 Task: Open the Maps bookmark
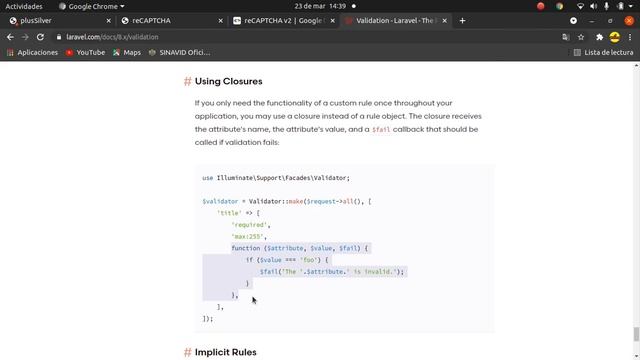(x=127, y=53)
